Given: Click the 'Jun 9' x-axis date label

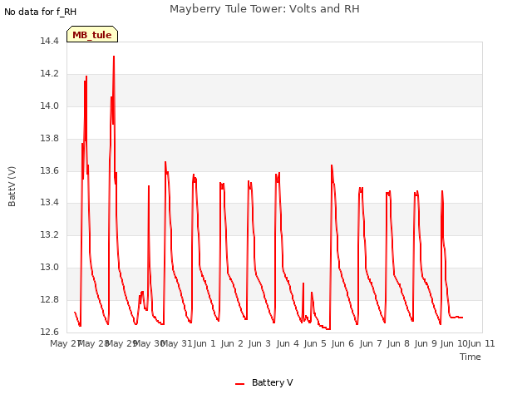Looking at the screenshot, I should [426, 343].
